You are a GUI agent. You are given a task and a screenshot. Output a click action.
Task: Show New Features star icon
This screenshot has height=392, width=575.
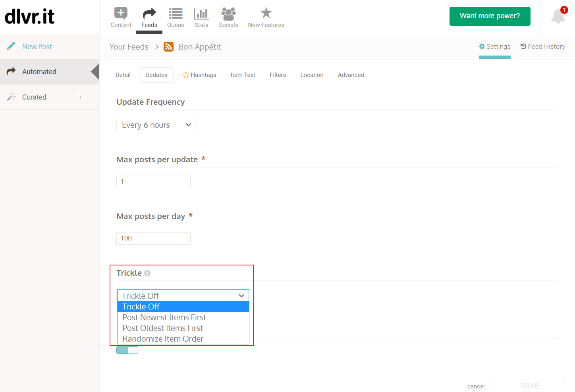point(266,13)
